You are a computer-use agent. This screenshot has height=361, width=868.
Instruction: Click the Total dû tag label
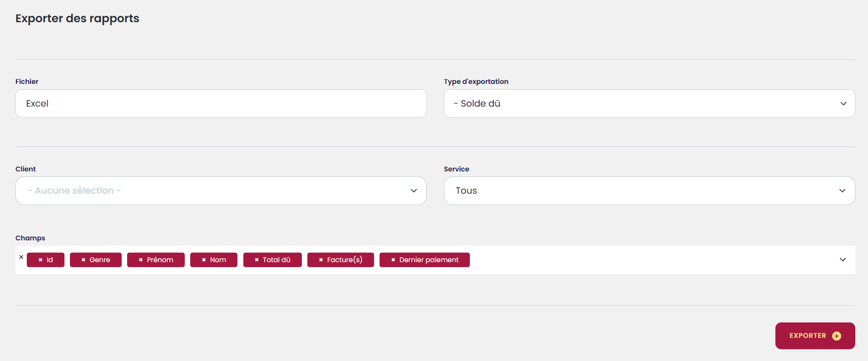[x=276, y=260]
